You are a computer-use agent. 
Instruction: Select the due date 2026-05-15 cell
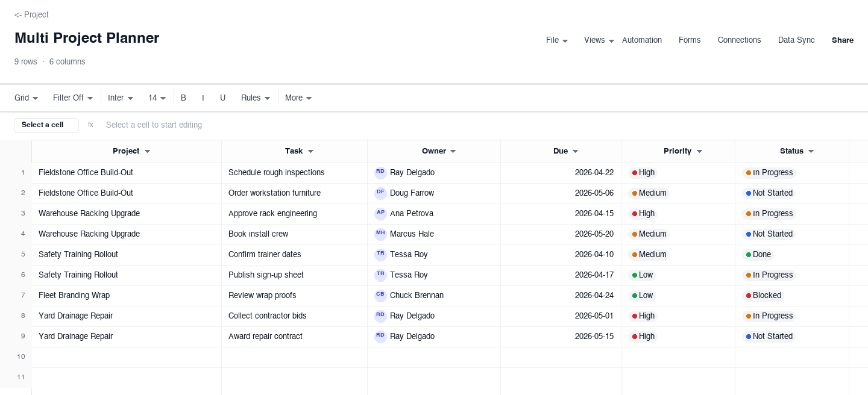point(561,337)
